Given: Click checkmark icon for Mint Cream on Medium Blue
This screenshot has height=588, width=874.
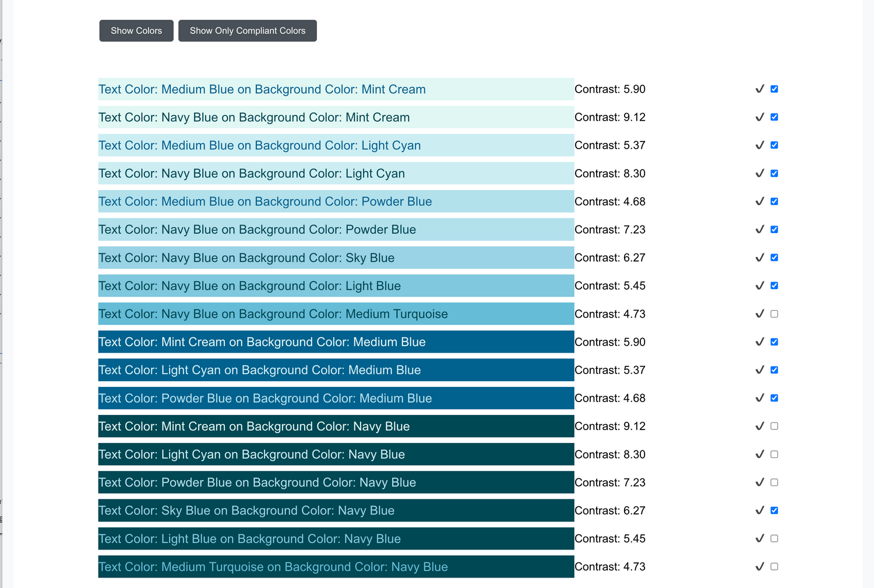Looking at the screenshot, I should 759,342.
